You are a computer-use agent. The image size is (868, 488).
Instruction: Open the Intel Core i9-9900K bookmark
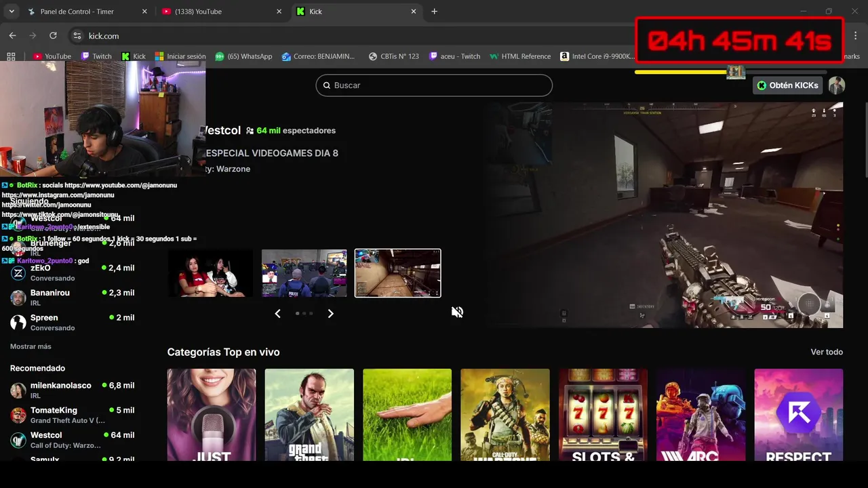coord(597,56)
